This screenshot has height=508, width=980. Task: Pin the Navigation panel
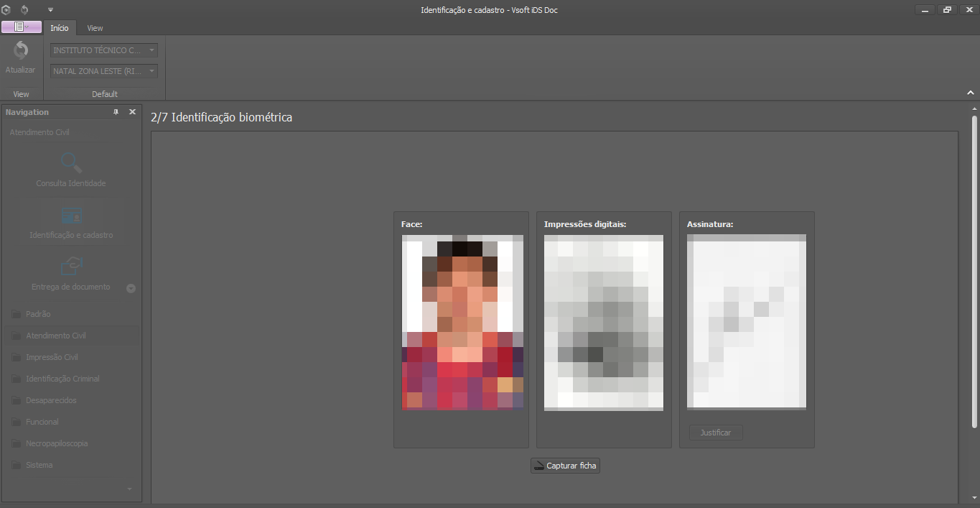pos(116,112)
